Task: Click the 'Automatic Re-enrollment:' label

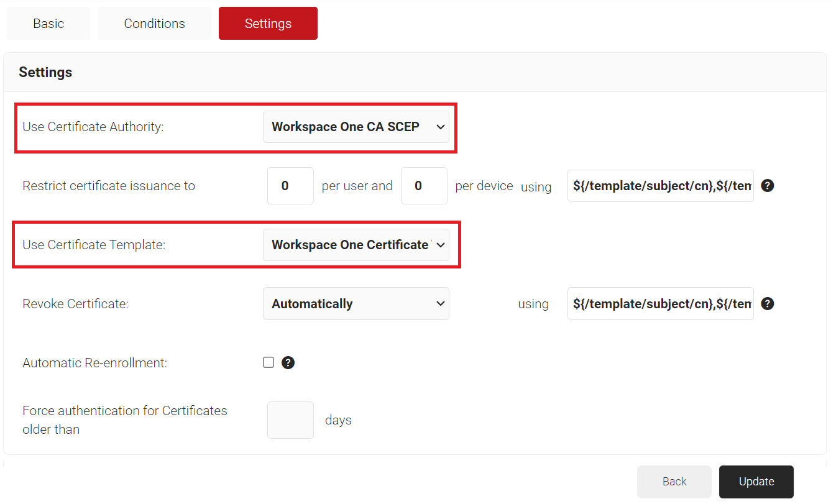Action: [x=95, y=363]
